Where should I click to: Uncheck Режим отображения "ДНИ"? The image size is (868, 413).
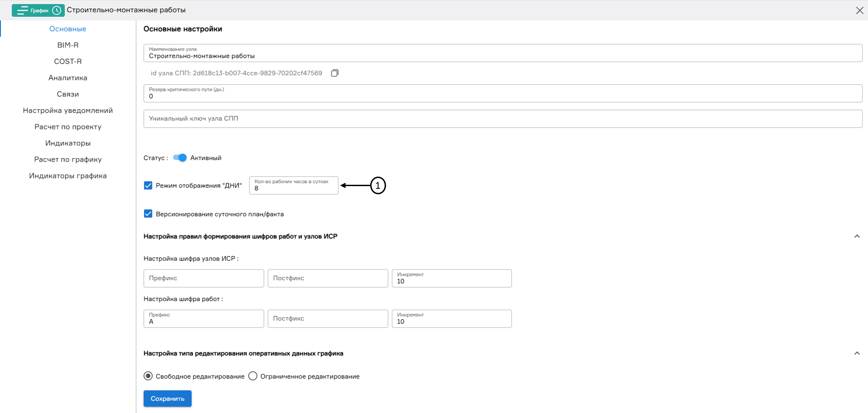coord(148,185)
